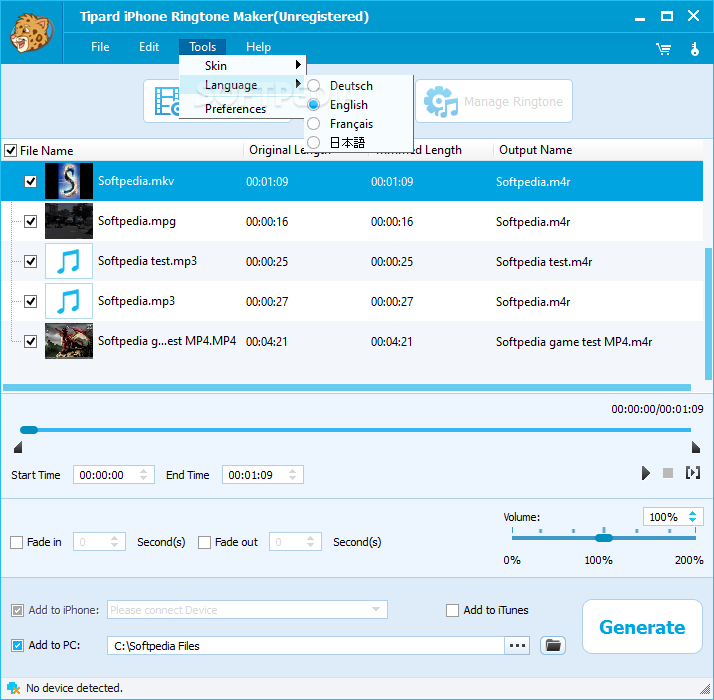This screenshot has width=714, height=700.
Task: Adjust the Start Time stepper arrows
Action: 143,475
